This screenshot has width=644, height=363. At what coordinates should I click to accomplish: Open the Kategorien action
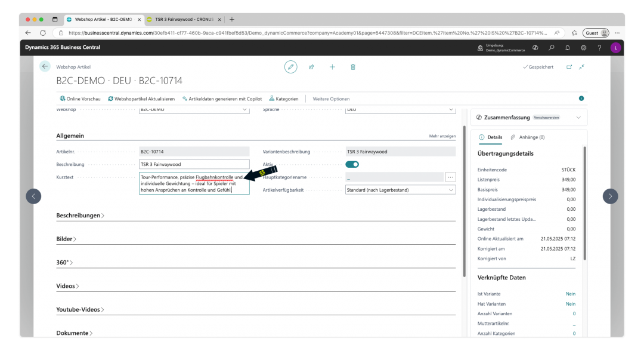[284, 99]
